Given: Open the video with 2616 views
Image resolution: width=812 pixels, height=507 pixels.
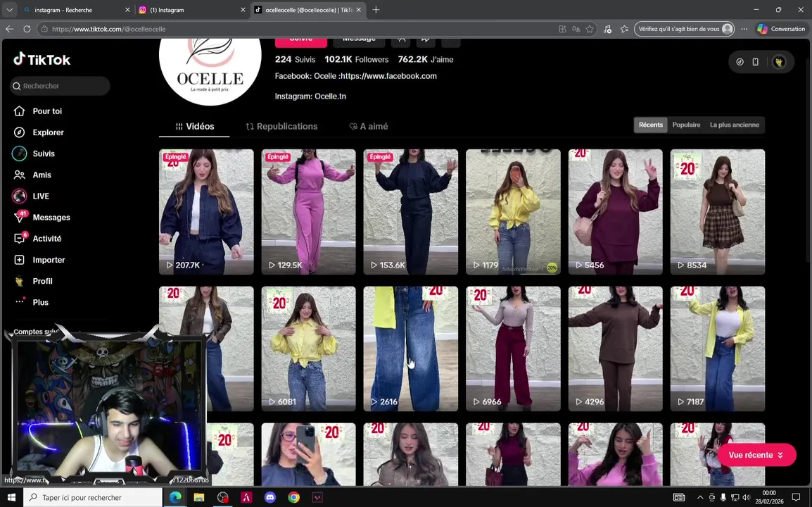Looking at the screenshot, I should coord(411,349).
